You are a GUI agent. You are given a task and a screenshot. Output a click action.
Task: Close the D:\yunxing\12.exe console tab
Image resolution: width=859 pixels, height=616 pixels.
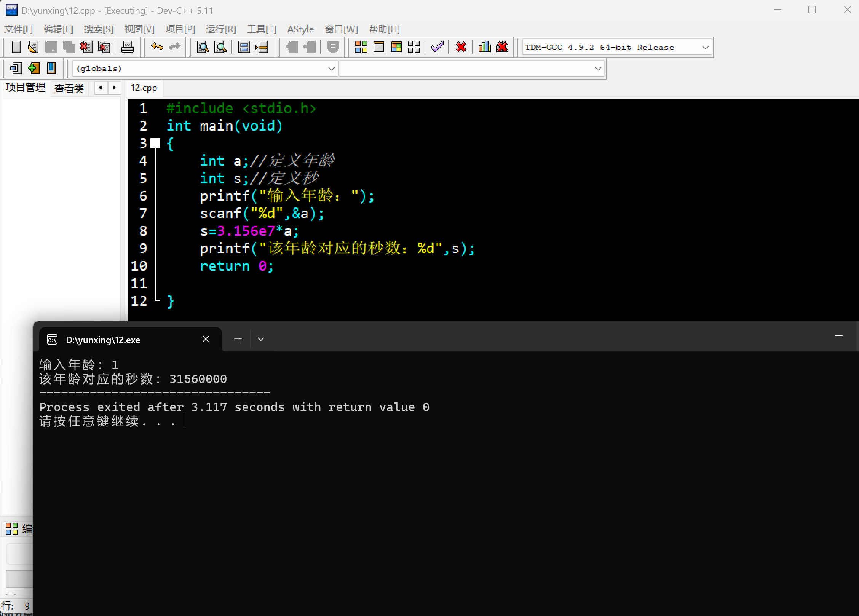(206, 339)
